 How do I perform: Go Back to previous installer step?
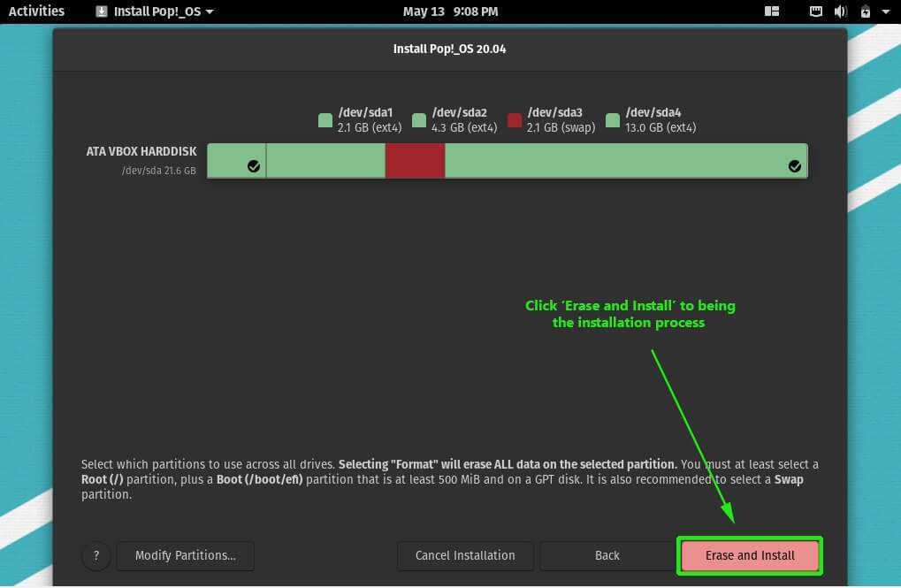point(607,555)
